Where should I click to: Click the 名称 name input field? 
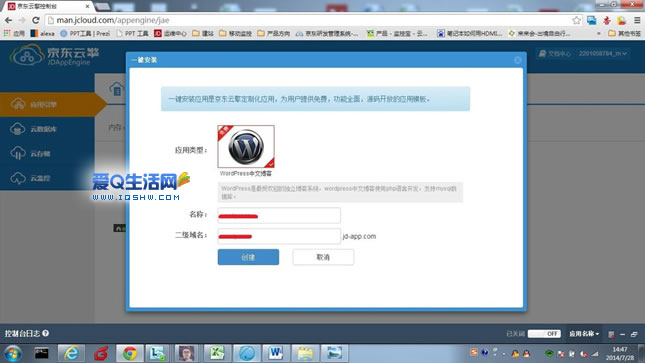(x=279, y=215)
